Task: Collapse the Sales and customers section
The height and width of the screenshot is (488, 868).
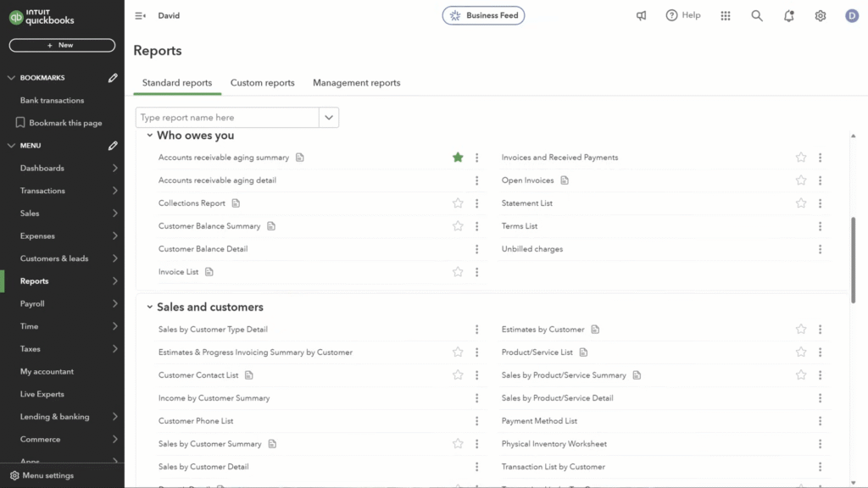Action: click(x=150, y=308)
